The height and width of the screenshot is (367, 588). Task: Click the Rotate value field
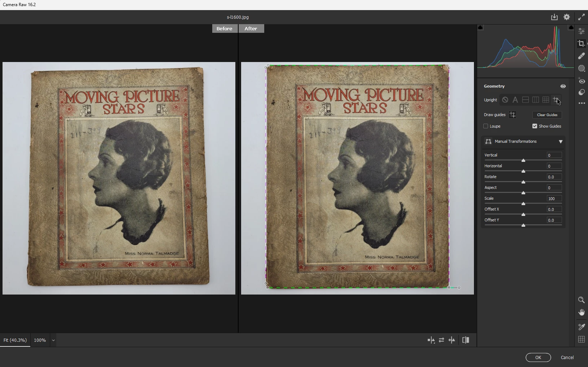coord(554,177)
